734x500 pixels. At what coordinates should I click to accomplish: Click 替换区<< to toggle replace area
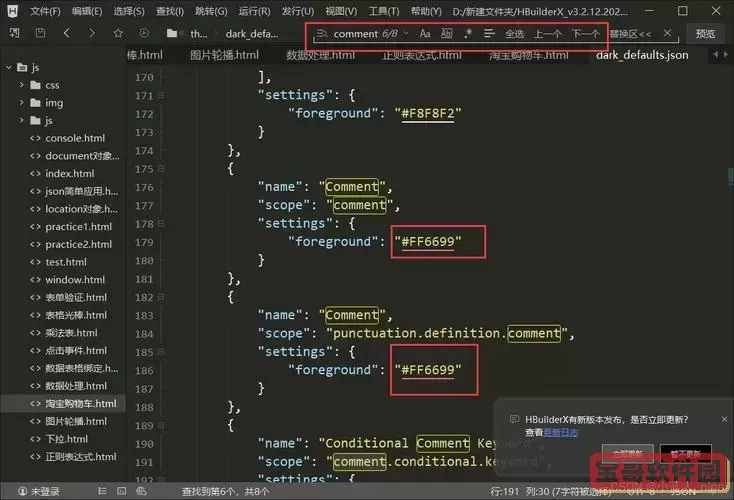coord(630,34)
